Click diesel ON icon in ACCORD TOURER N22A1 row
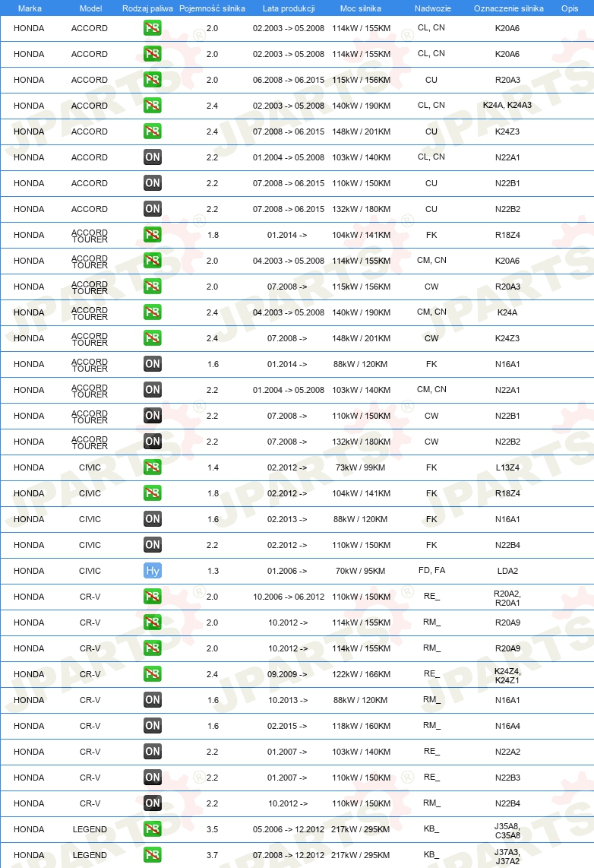 [x=153, y=390]
